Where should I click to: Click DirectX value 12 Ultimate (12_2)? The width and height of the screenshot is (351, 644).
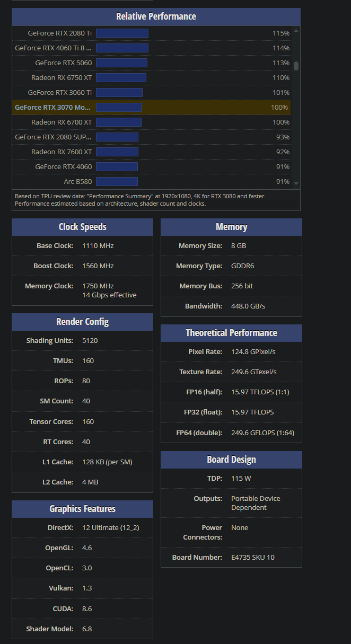click(x=110, y=527)
